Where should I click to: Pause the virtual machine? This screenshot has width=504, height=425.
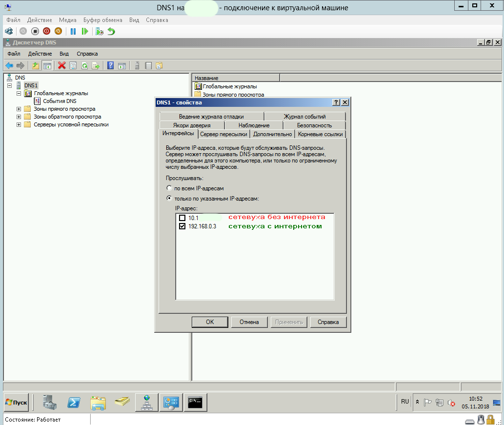pyautogui.click(x=73, y=31)
